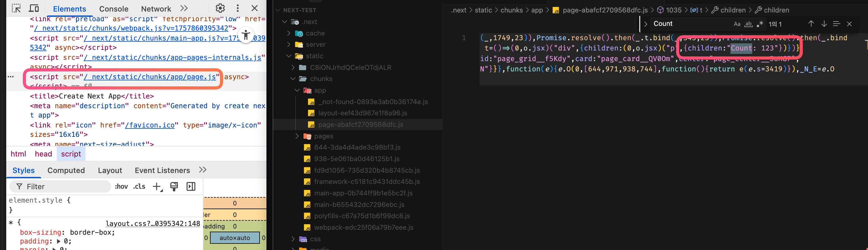Click the new style rule plus icon
The height and width of the screenshot is (250, 868).
tap(157, 187)
